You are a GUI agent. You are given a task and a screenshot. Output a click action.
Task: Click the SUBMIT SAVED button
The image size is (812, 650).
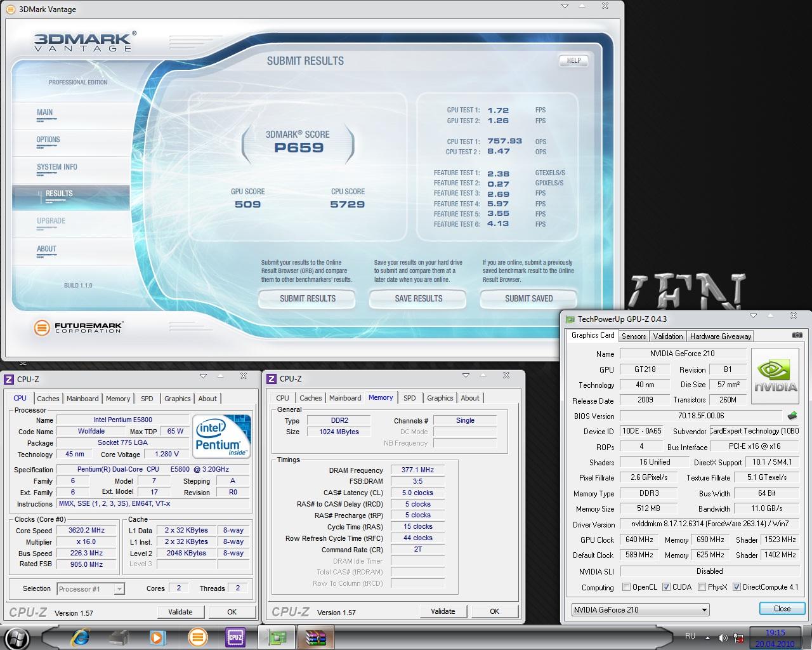pyautogui.click(x=529, y=298)
